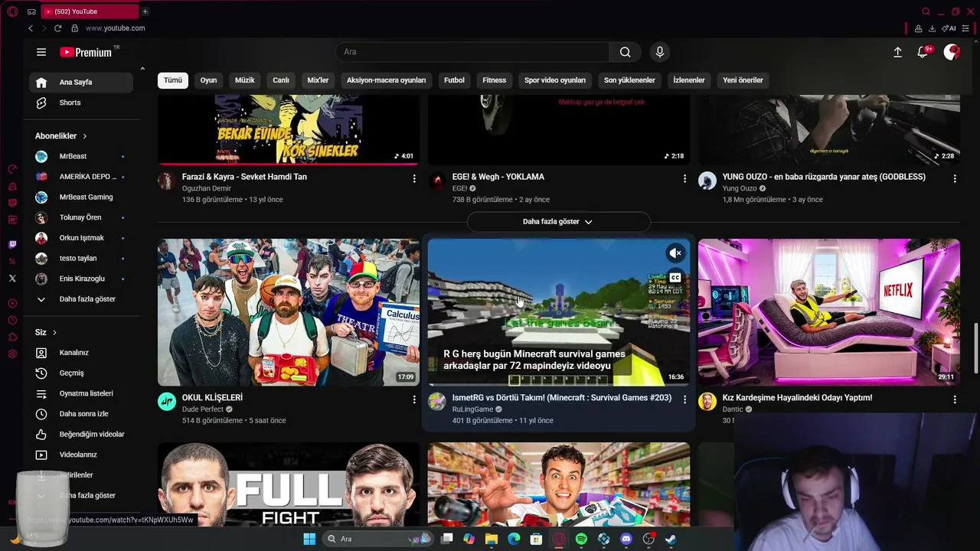
Task: Open options for OKUL KLİŞELERİ video
Action: [414, 399]
